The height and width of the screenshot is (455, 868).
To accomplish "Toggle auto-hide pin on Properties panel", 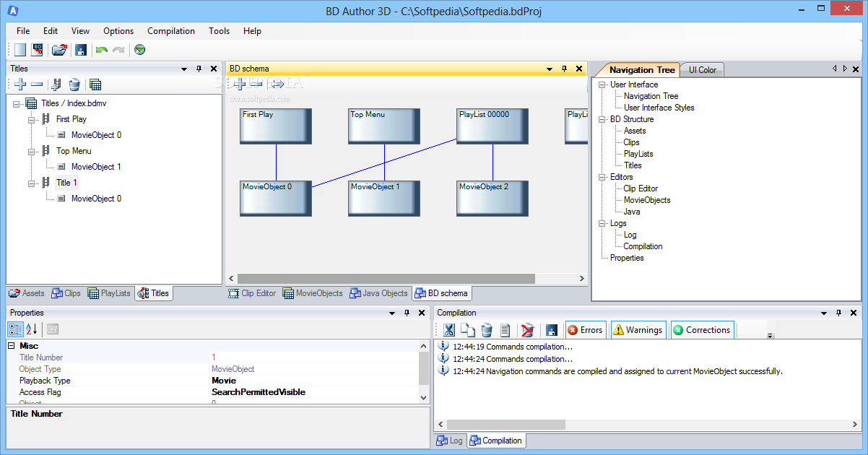I will tap(407, 313).
